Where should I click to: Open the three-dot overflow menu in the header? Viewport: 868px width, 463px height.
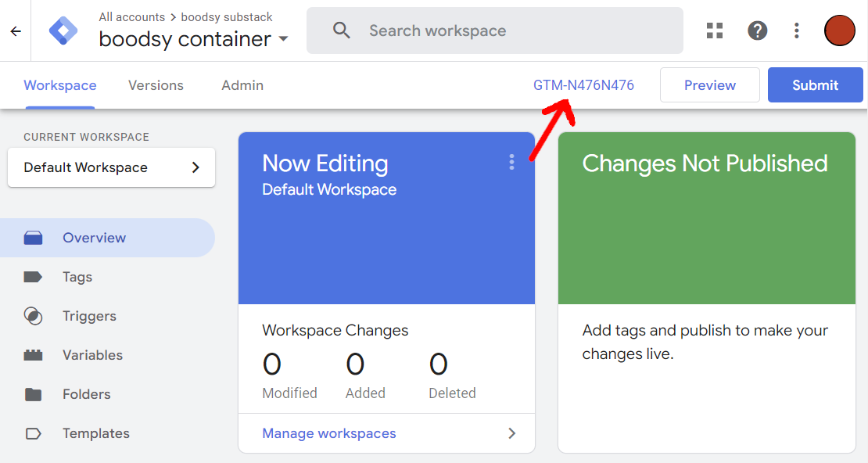coord(796,30)
